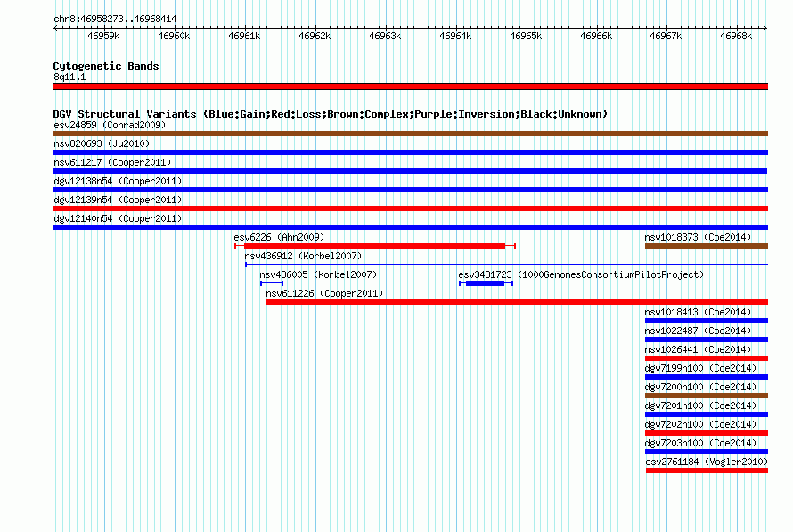Click the esv24859 (Conrad2009) variant label

(110, 125)
